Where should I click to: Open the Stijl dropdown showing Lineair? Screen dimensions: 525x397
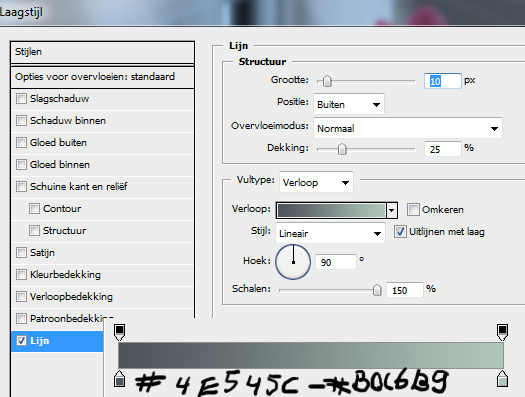click(330, 233)
